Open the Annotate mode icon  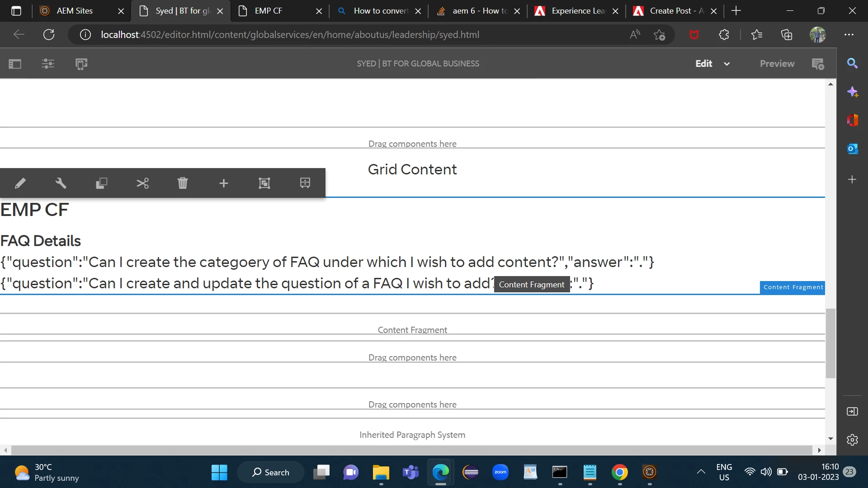click(x=818, y=64)
